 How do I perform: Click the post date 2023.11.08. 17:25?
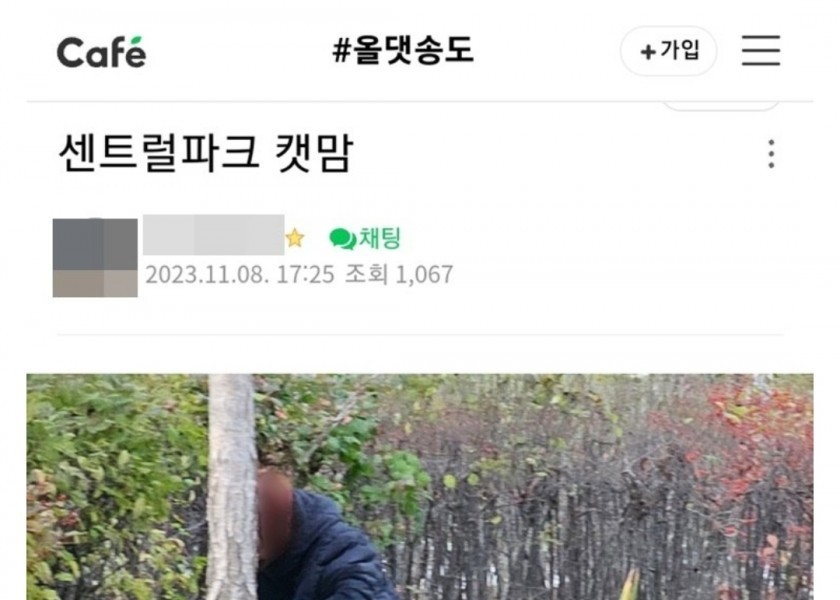pyautogui.click(x=239, y=275)
